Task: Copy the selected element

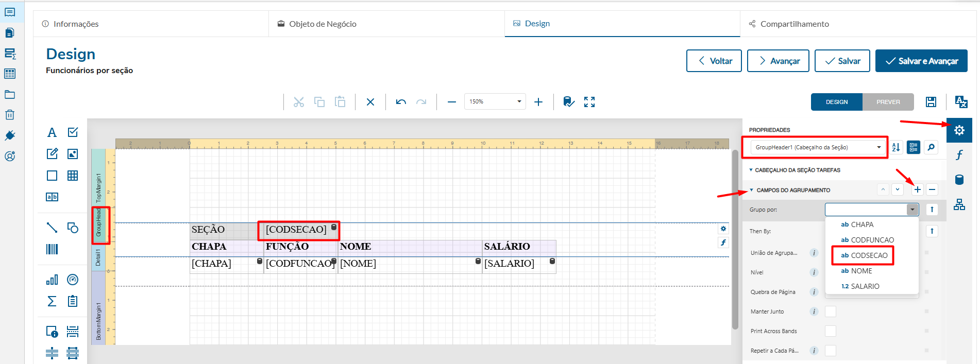Action: point(319,102)
